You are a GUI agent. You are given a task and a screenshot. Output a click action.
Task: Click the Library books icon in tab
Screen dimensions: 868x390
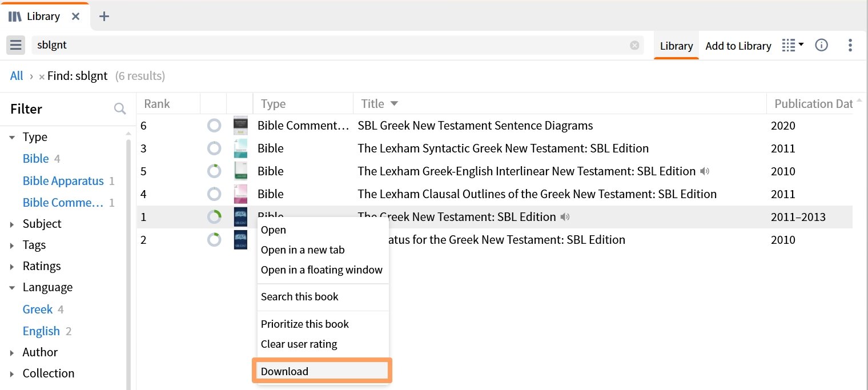(15, 17)
